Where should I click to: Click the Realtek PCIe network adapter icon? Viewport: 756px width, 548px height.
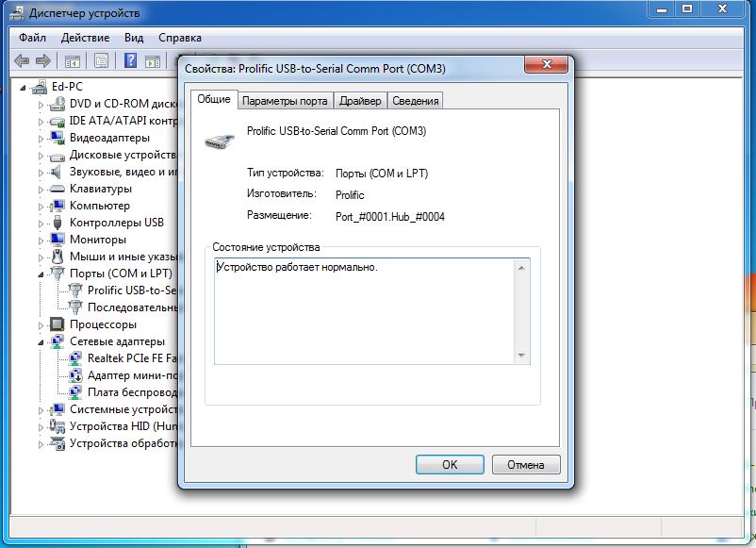pyautogui.click(x=75, y=358)
